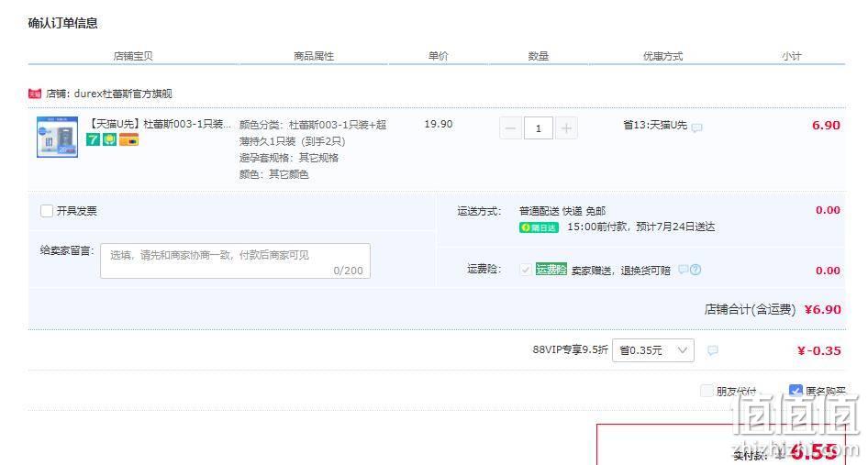The image size is (868, 465).
Task: Click the unit price 19.90
Action: (x=439, y=124)
